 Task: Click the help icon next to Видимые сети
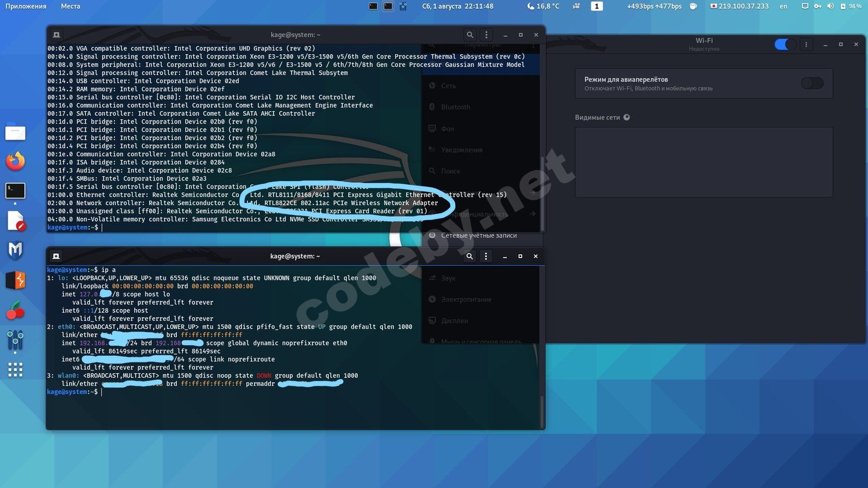(627, 117)
